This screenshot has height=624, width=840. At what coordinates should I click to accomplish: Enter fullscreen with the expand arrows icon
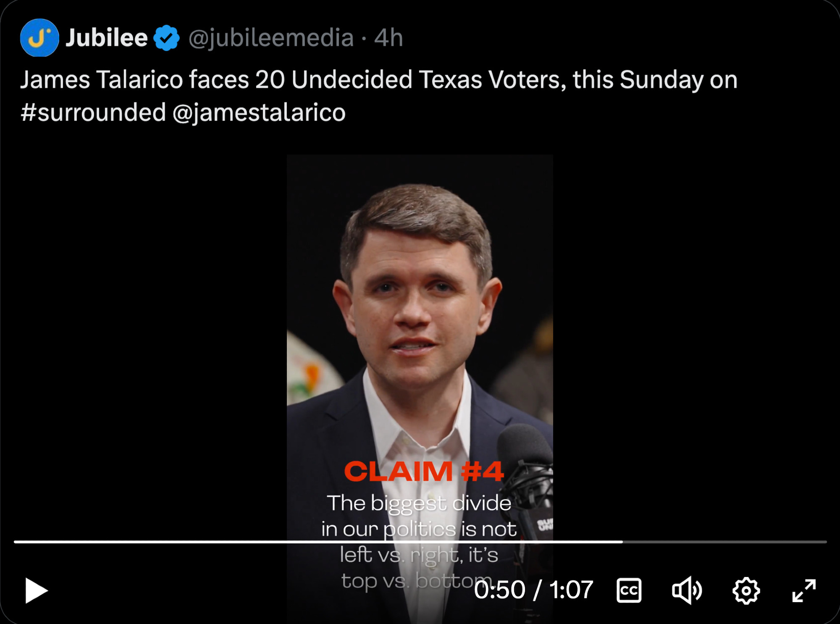[x=804, y=590]
